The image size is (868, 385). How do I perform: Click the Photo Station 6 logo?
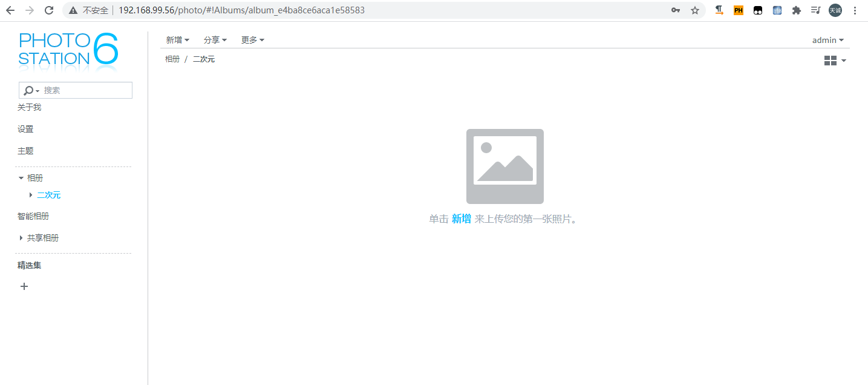[68, 49]
